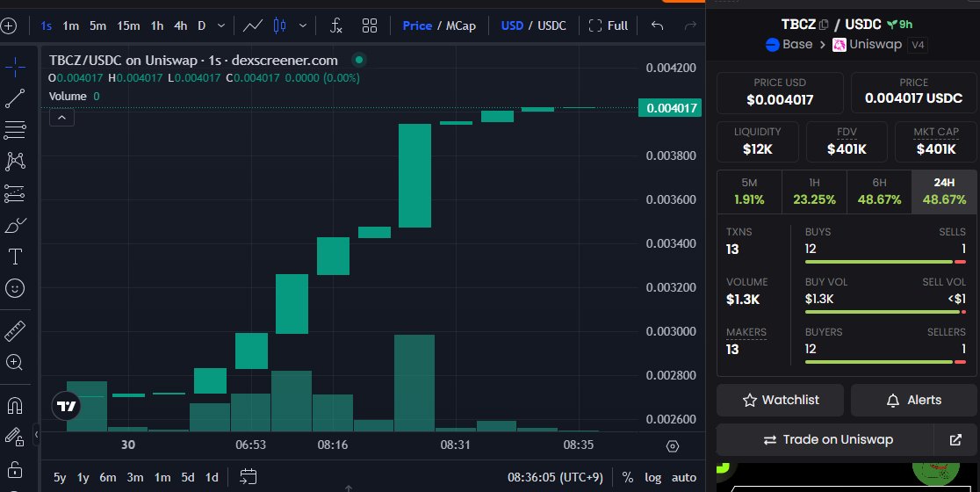980x492 pixels.
Task: Open the go-to-date calendar
Action: click(249, 477)
